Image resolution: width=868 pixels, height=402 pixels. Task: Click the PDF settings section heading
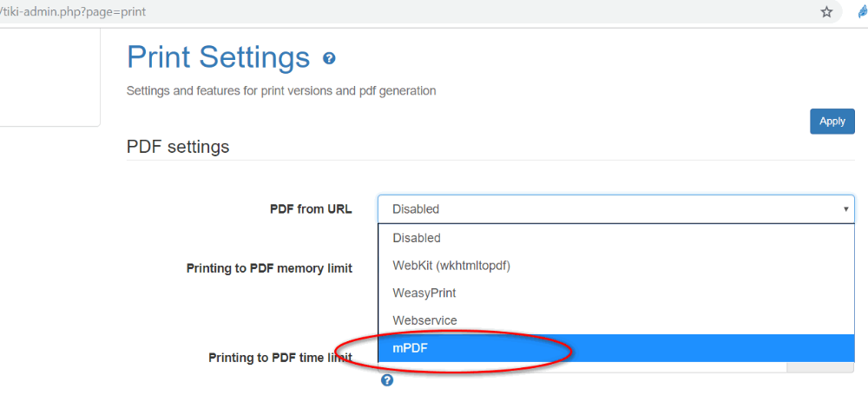[x=178, y=147]
